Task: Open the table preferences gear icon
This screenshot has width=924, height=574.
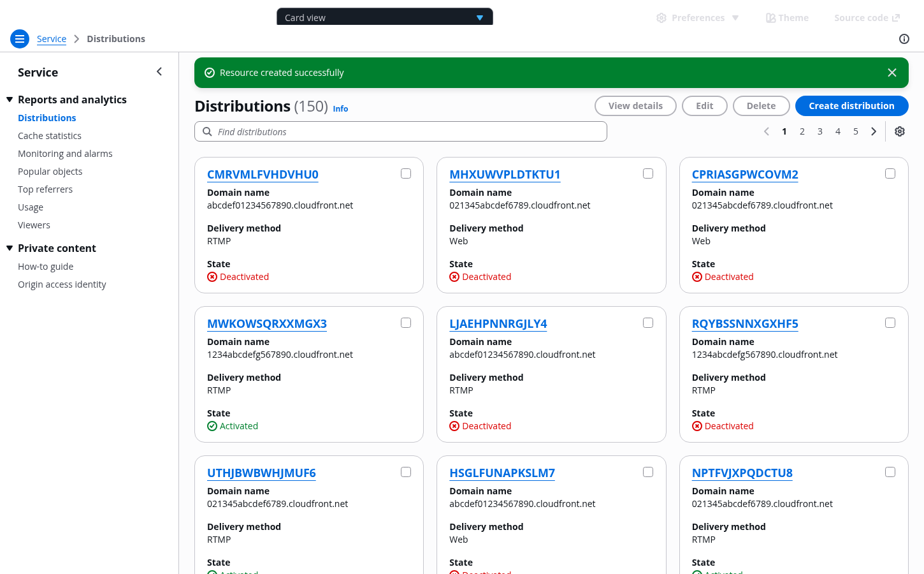Action: (x=899, y=131)
